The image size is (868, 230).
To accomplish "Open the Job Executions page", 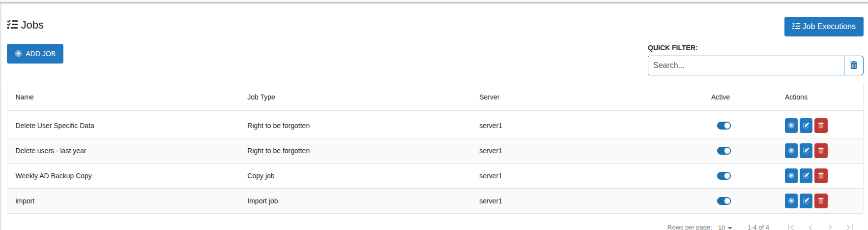I will 823,27.
